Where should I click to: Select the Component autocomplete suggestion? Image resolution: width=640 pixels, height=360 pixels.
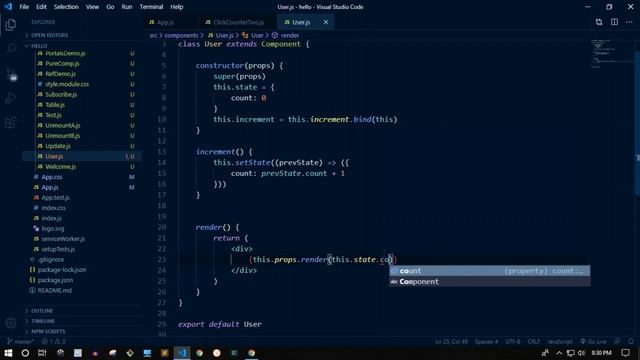(x=489, y=282)
